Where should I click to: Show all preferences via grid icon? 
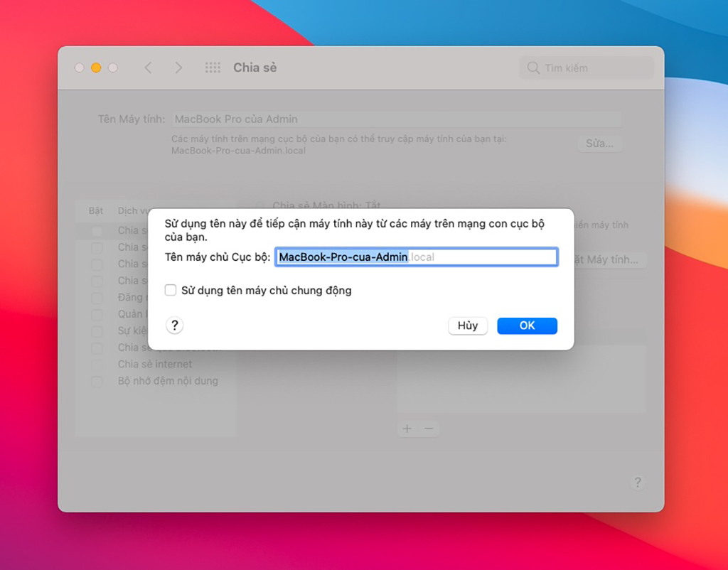point(213,68)
